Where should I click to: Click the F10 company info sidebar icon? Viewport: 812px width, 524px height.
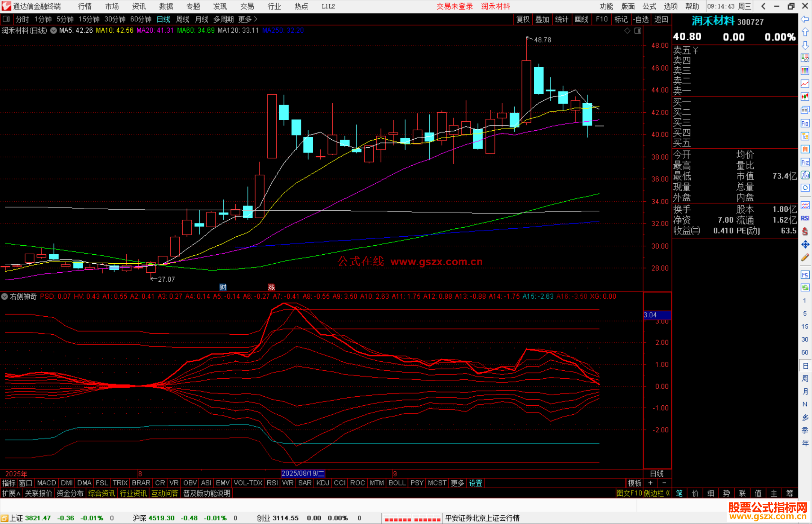tap(805, 123)
